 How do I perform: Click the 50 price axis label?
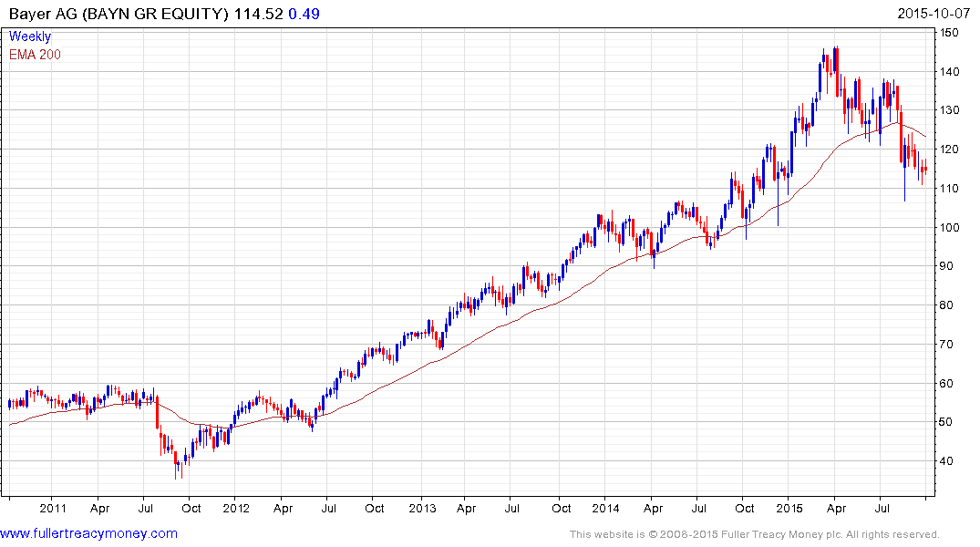946,422
